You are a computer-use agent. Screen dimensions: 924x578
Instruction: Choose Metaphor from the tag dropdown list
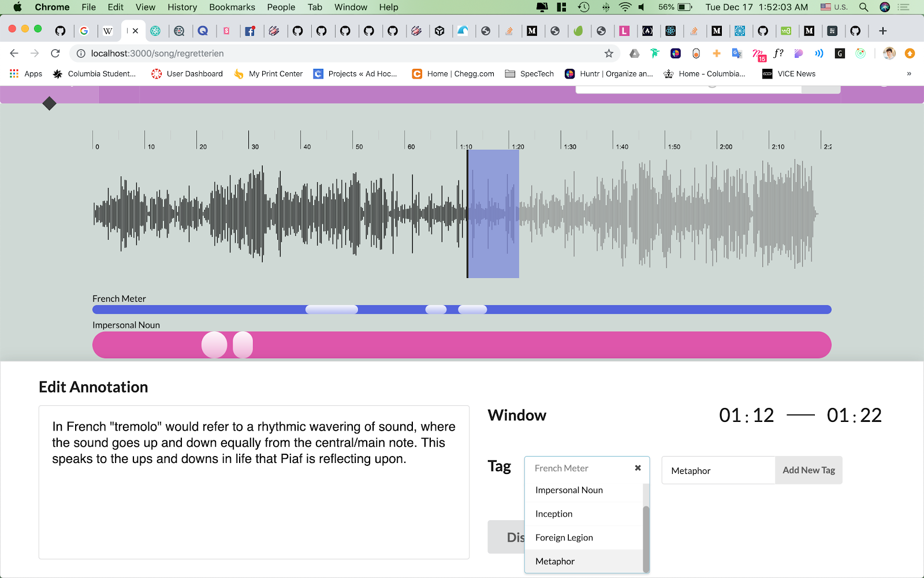(x=584, y=561)
